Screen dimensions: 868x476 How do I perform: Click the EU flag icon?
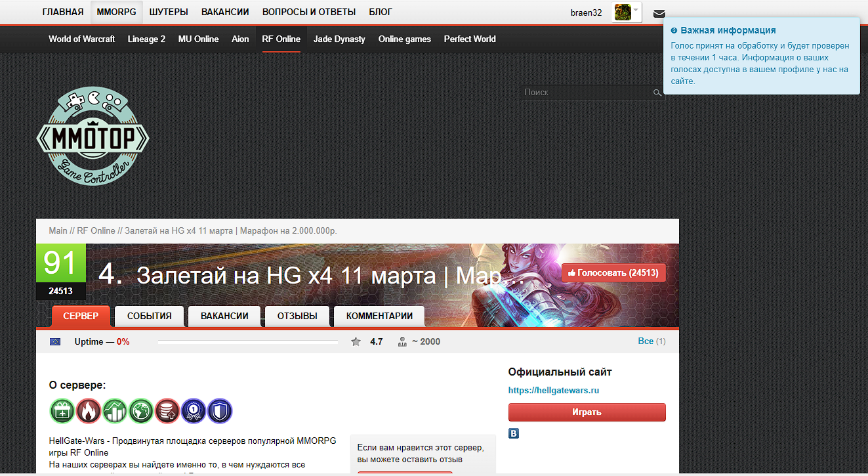(x=55, y=341)
